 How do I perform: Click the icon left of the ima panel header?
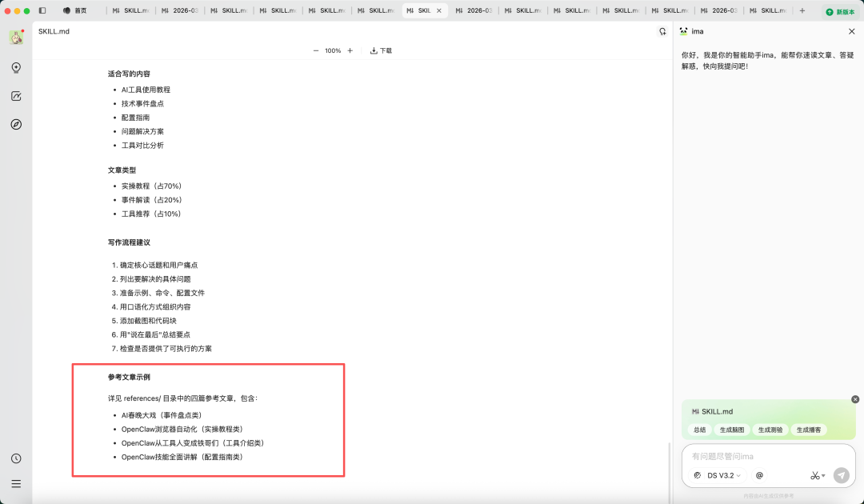[662, 31]
